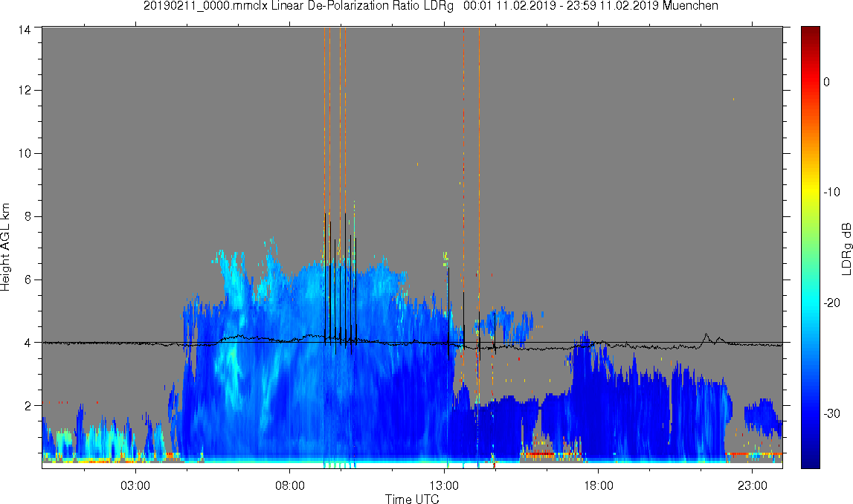This screenshot has height=504, width=853.
Task: Click the 14 height tick label
Action: pos(24,30)
